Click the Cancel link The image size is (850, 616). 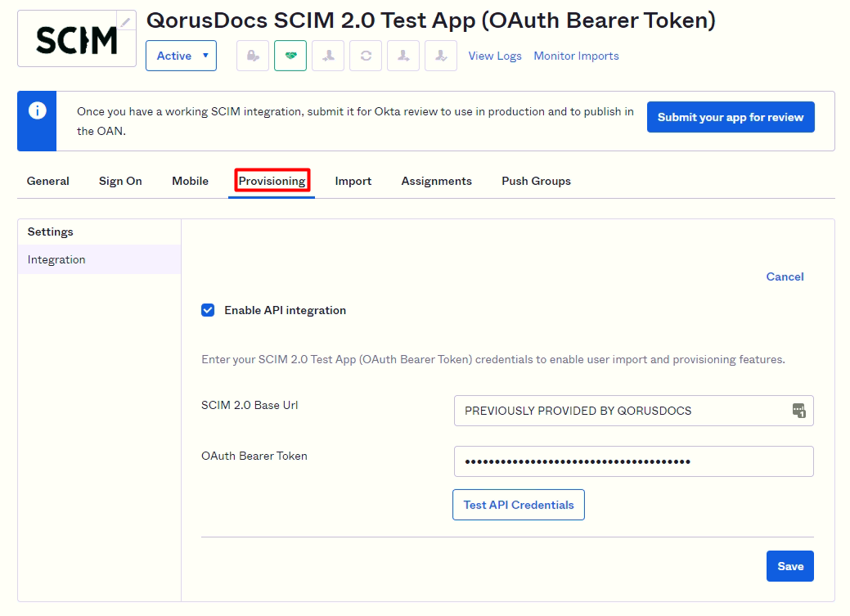click(785, 277)
